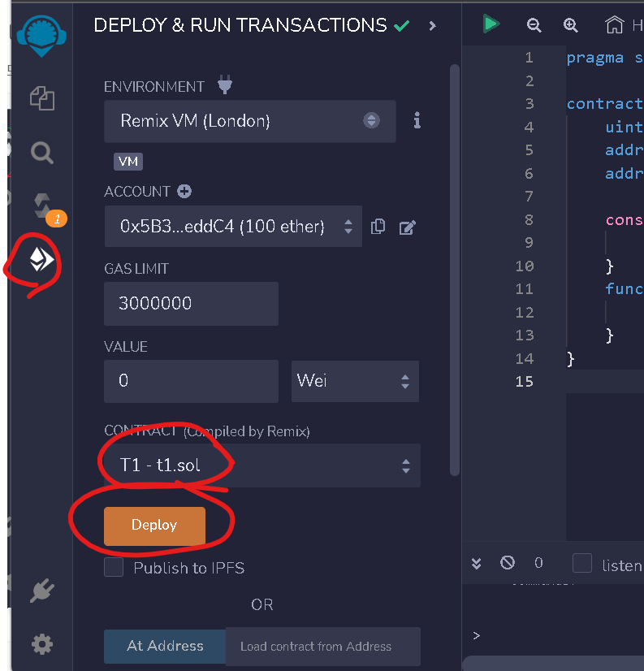The width and height of the screenshot is (644, 671).
Task: Click the value input field
Action: (192, 381)
